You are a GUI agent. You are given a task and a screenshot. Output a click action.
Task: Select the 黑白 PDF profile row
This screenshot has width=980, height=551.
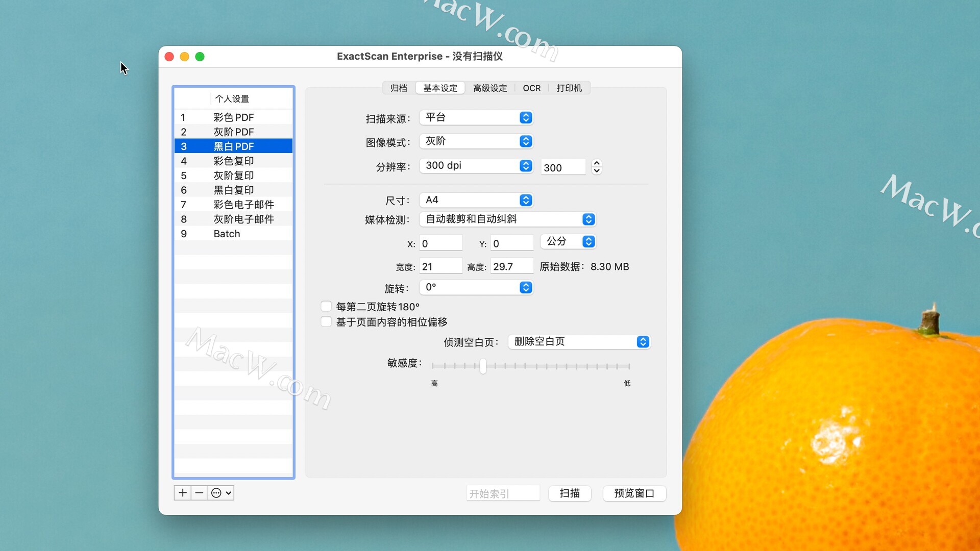(234, 146)
